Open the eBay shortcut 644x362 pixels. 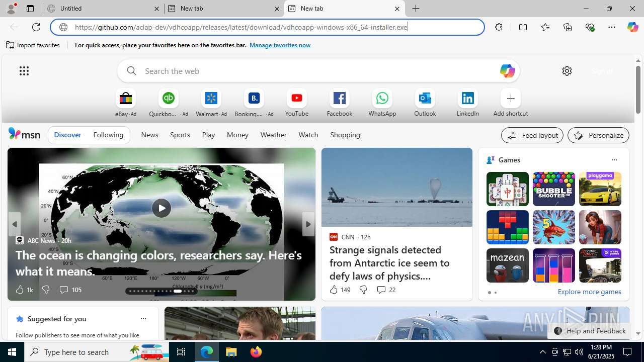[126, 99]
